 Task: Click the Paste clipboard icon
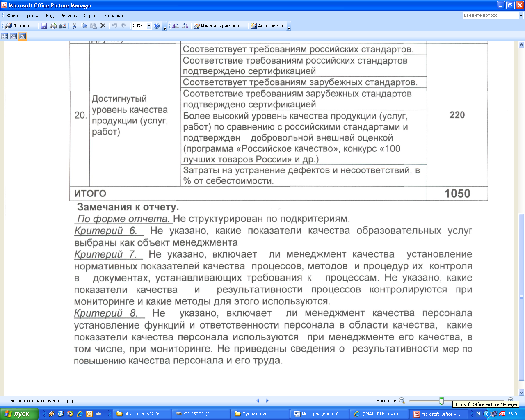point(94,26)
